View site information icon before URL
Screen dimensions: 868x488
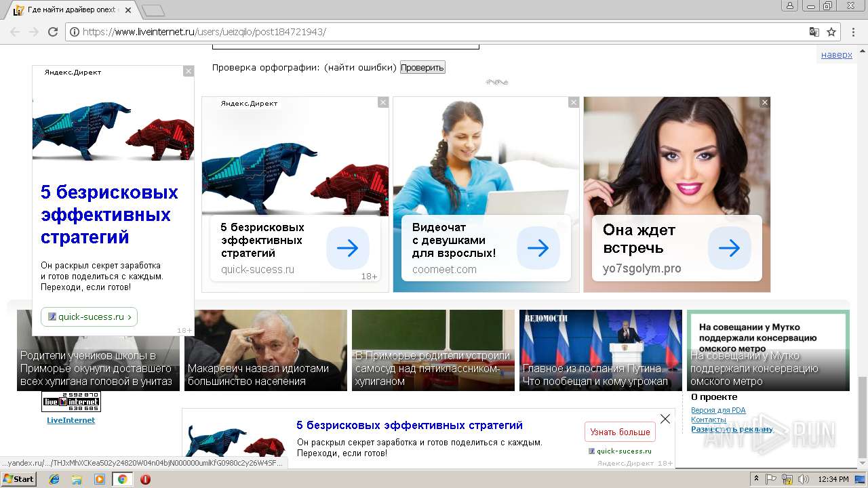coord(75,32)
